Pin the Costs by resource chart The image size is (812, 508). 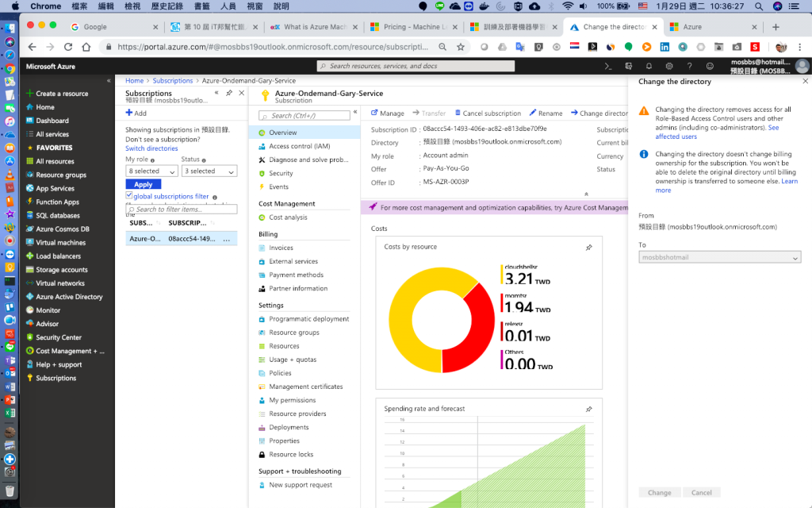(x=589, y=248)
